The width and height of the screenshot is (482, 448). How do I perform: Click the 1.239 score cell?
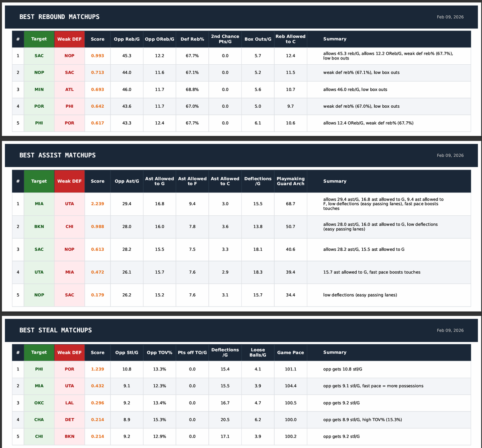coord(98,369)
